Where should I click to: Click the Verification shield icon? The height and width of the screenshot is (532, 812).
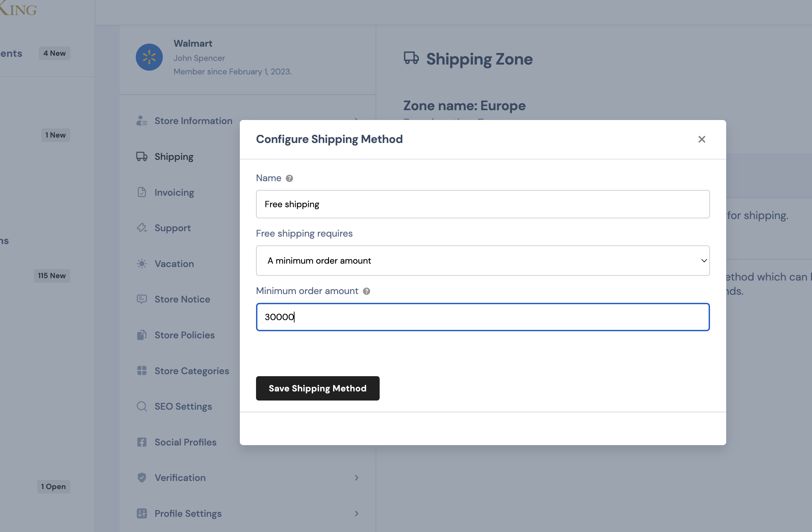coord(142,478)
